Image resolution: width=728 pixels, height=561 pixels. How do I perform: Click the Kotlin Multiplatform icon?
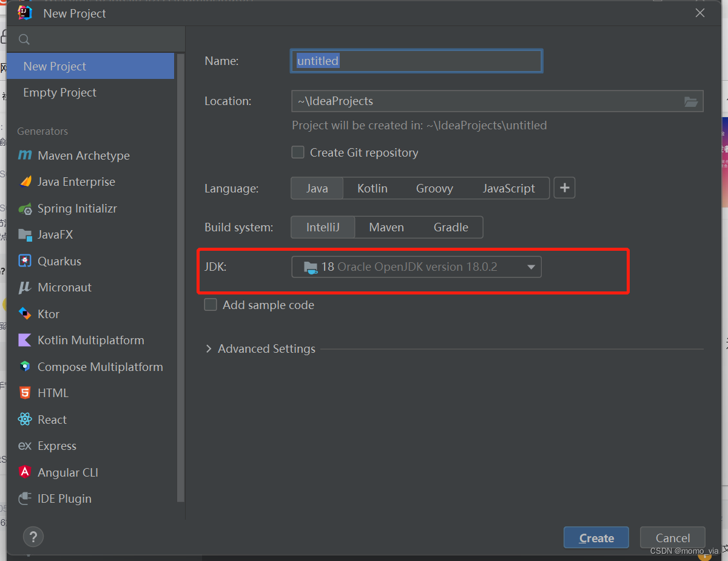pos(25,340)
